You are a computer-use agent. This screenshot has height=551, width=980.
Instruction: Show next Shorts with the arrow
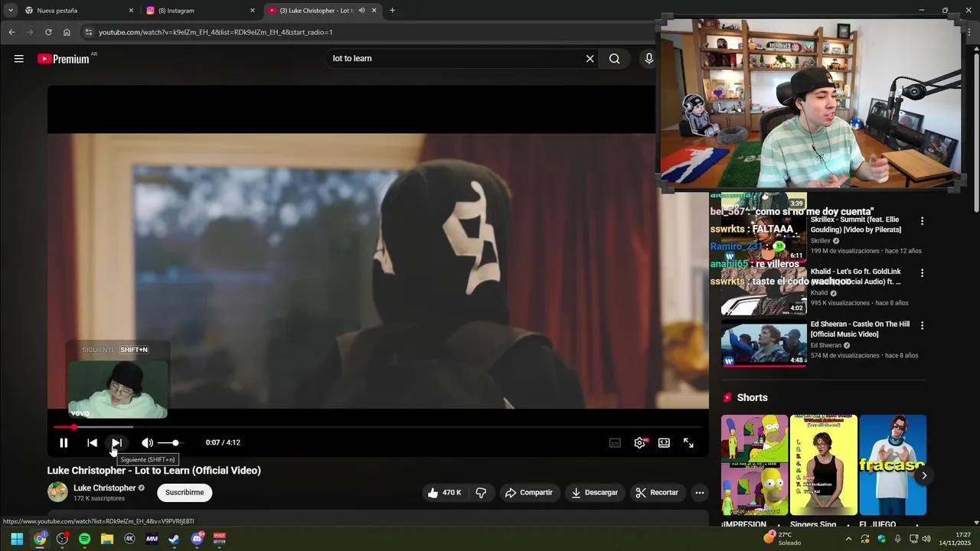pos(924,475)
